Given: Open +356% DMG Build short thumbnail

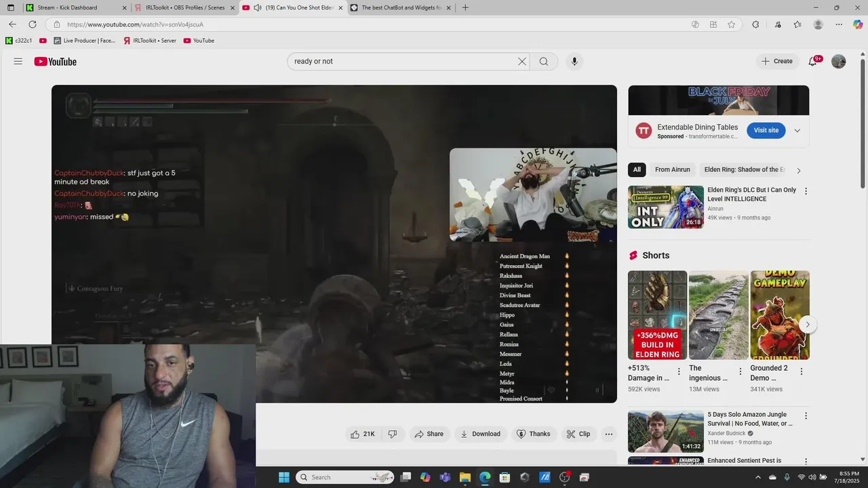Looking at the screenshot, I should pos(657,315).
